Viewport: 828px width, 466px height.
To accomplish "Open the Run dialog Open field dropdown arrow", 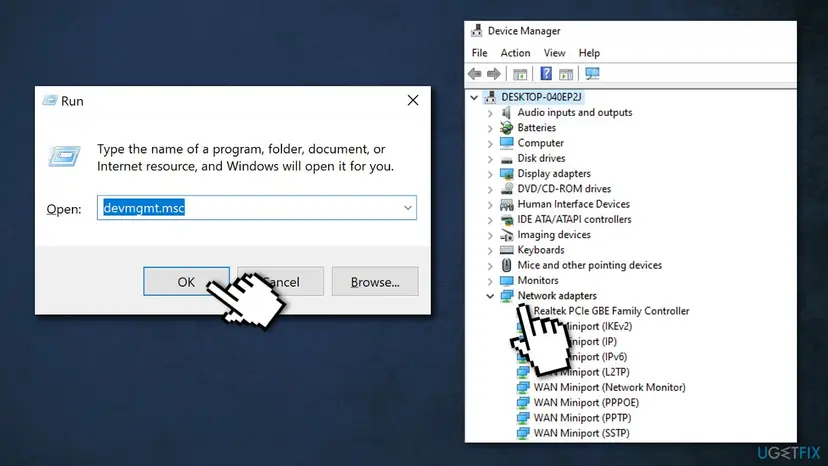I will pos(408,208).
